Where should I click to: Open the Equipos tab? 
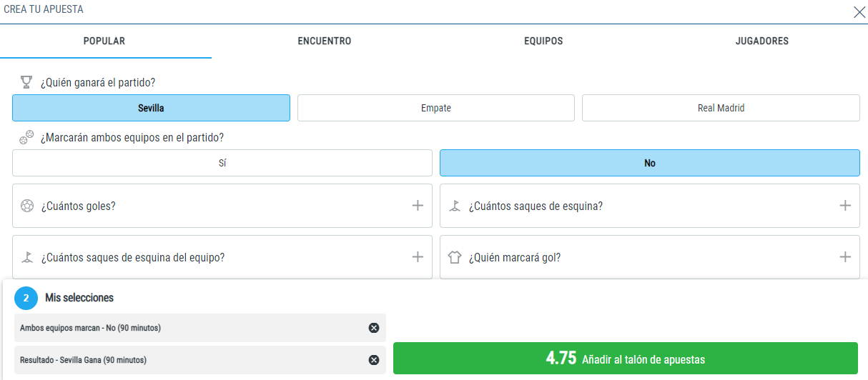tap(543, 41)
